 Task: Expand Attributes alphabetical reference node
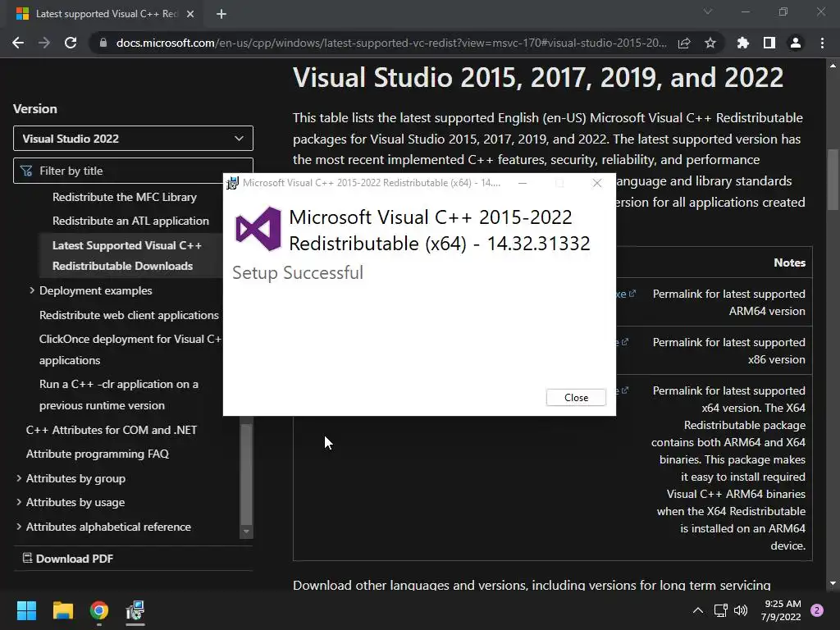pos(19,527)
